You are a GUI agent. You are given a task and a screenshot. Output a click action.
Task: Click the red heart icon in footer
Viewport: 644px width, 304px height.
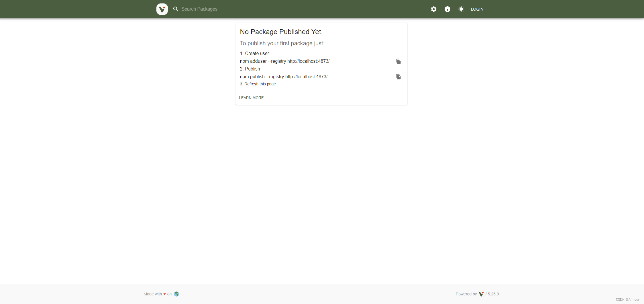tap(164, 294)
